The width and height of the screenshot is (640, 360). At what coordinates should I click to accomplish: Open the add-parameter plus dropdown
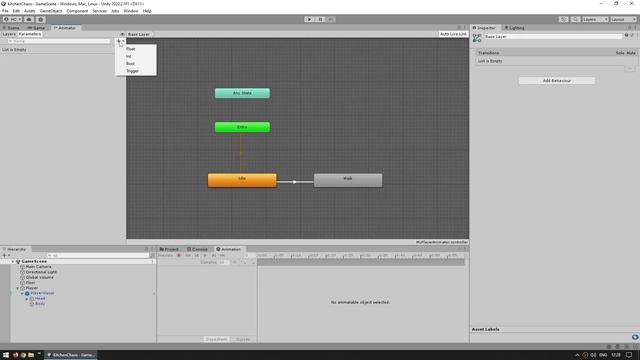click(120, 41)
